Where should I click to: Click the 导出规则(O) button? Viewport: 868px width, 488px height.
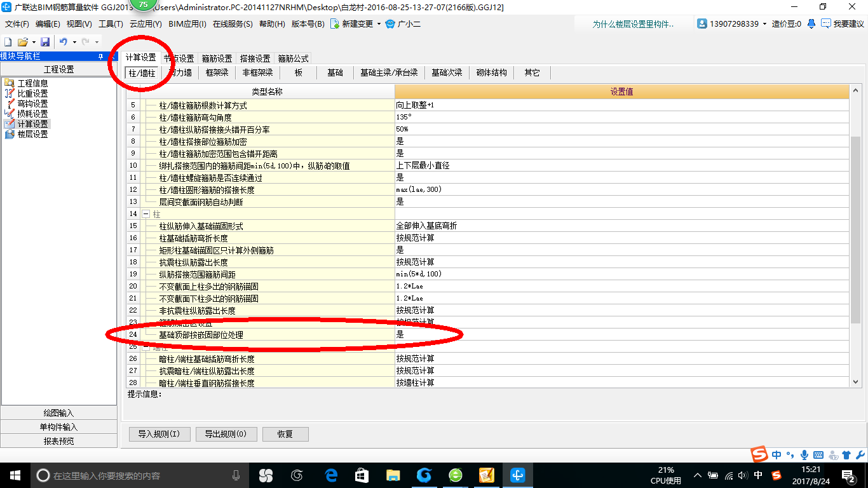pyautogui.click(x=226, y=435)
